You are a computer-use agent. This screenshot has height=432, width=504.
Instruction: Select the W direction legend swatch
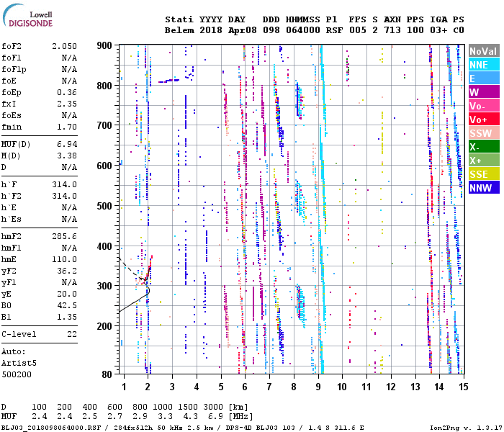484,92
